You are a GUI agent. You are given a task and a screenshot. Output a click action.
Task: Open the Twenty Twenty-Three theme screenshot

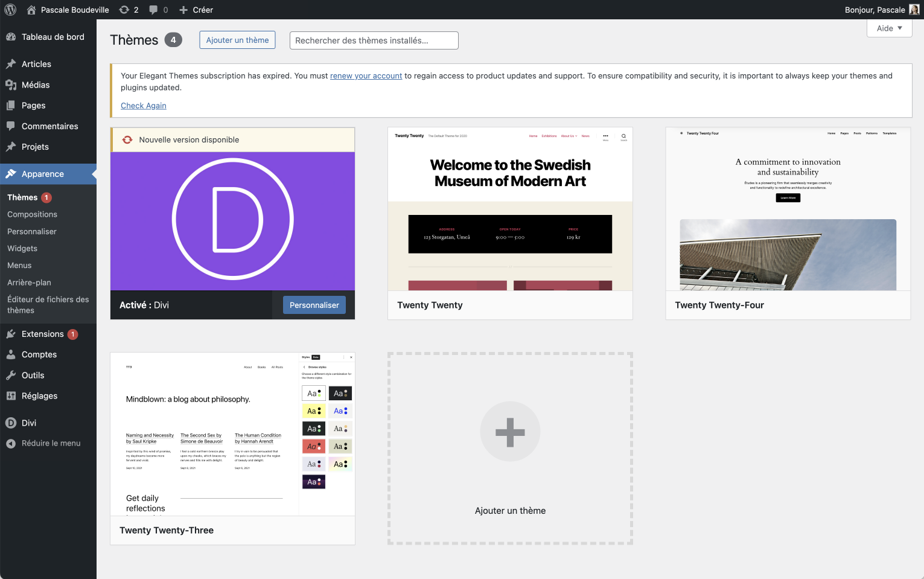(233, 434)
